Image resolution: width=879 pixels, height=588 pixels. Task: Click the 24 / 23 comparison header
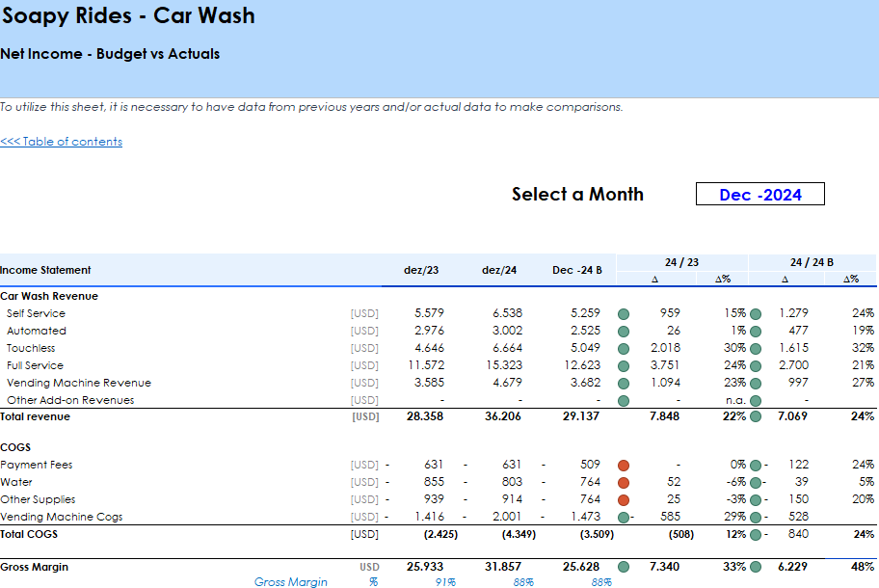click(x=681, y=262)
